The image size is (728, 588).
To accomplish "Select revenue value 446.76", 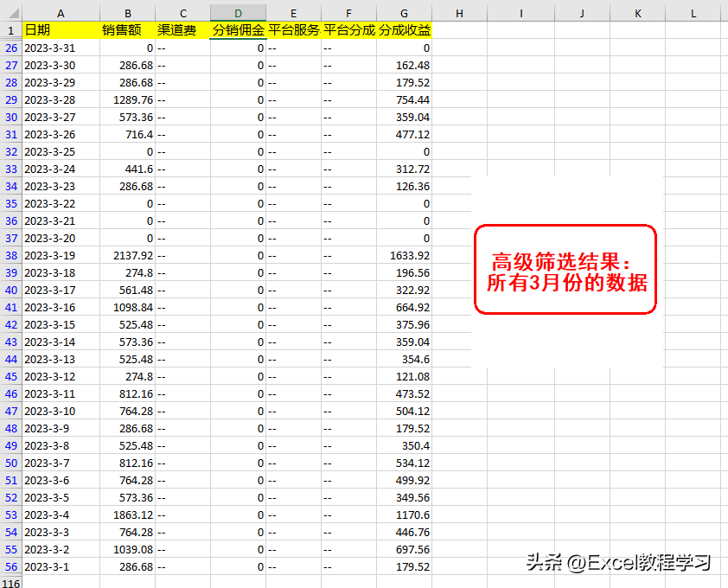I will tap(405, 533).
